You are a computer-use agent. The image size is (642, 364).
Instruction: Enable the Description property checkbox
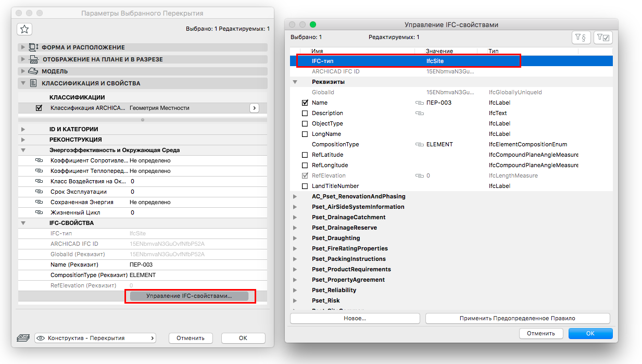[x=305, y=113]
